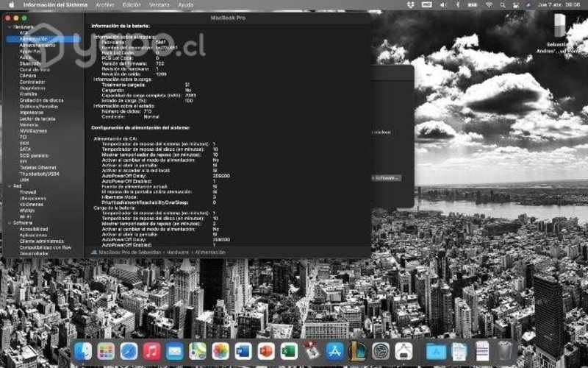Screen dimensions: 588x368
Task: Launch Microsoft Word from the Dock
Action: [x=243, y=352]
